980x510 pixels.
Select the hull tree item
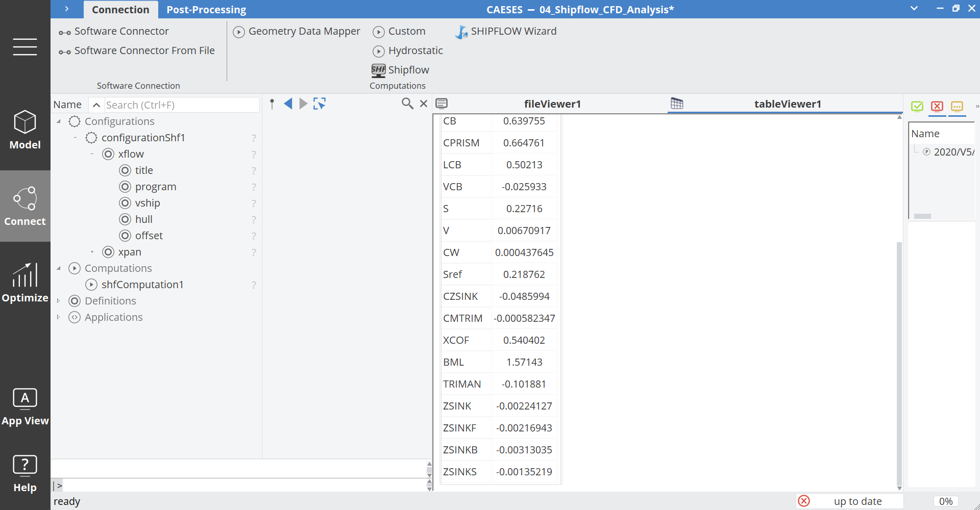(x=144, y=219)
